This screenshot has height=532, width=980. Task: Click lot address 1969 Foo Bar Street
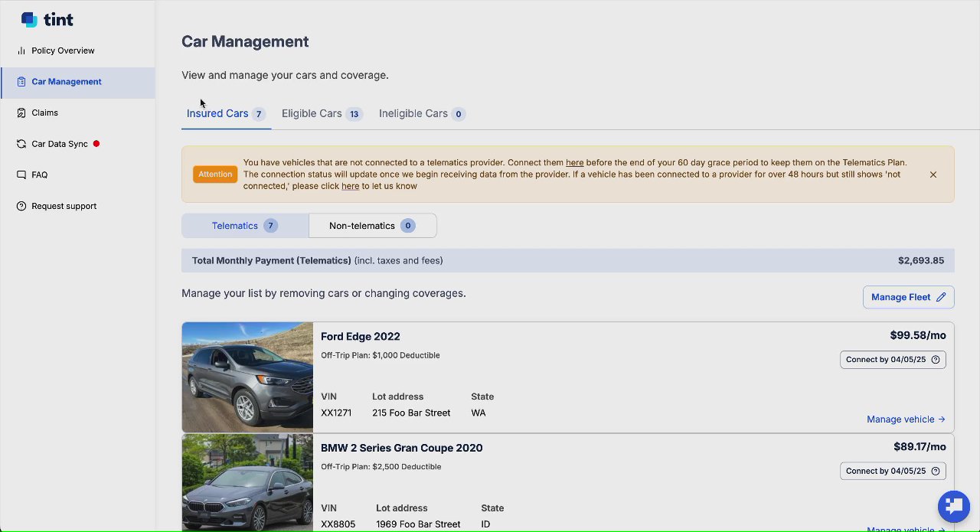coord(418,524)
